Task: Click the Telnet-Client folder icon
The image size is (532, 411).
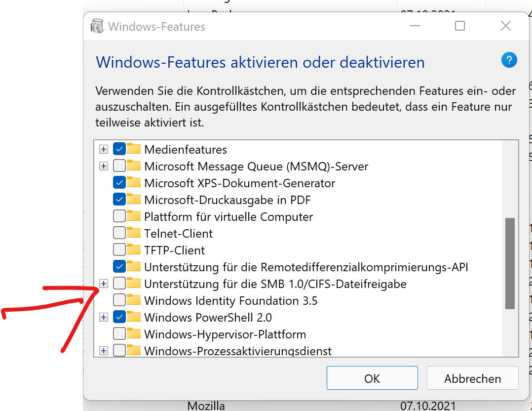Action: (x=134, y=233)
